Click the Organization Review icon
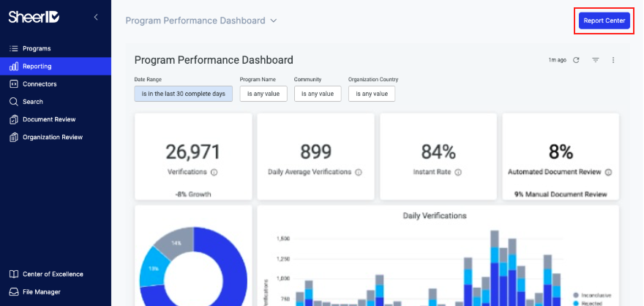 (x=14, y=137)
